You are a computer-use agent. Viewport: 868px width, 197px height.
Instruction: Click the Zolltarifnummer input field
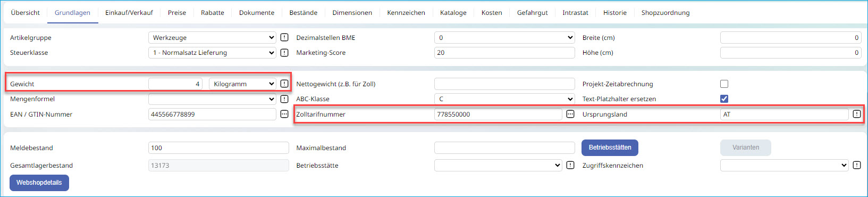[x=498, y=114]
